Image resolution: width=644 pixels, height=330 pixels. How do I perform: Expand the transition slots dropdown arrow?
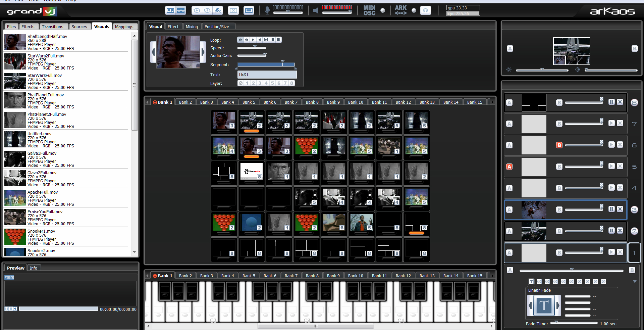pos(635,282)
